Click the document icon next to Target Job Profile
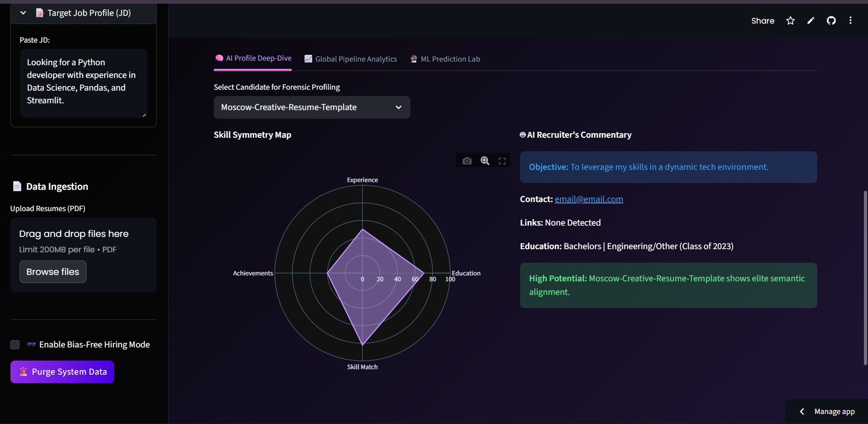Screen dimensions: 868x424 40,13
